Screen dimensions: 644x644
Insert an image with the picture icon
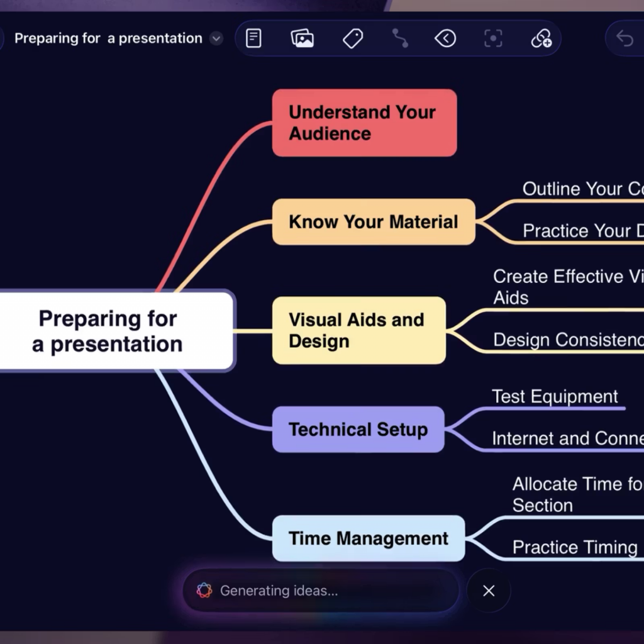coord(302,38)
